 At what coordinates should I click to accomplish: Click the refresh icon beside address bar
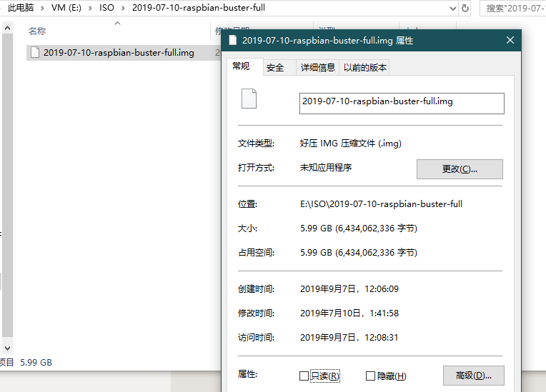click(x=465, y=8)
